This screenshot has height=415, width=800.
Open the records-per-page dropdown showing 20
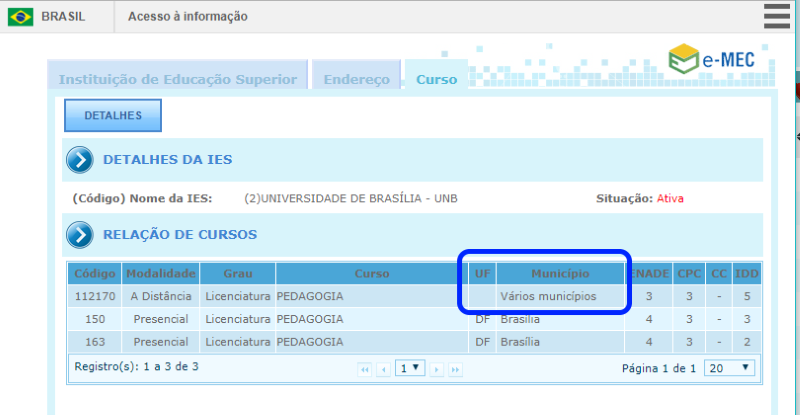click(x=729, y=368)
